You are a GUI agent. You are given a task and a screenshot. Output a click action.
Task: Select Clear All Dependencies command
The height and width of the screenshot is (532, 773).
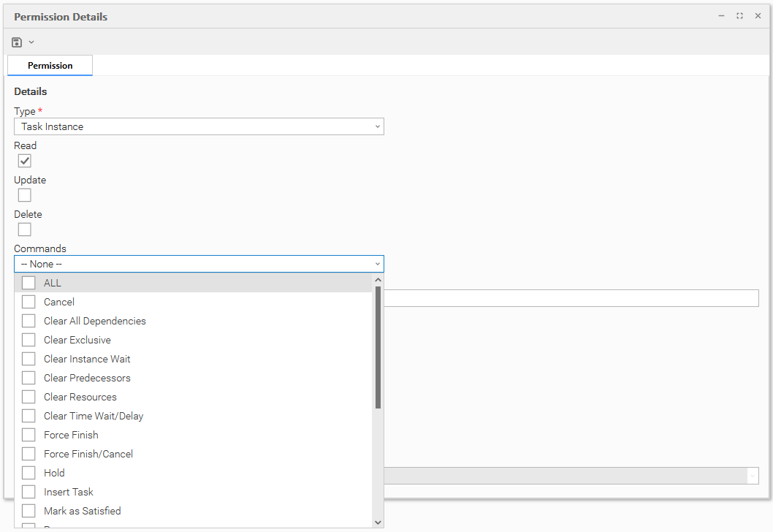pos(28,321)
